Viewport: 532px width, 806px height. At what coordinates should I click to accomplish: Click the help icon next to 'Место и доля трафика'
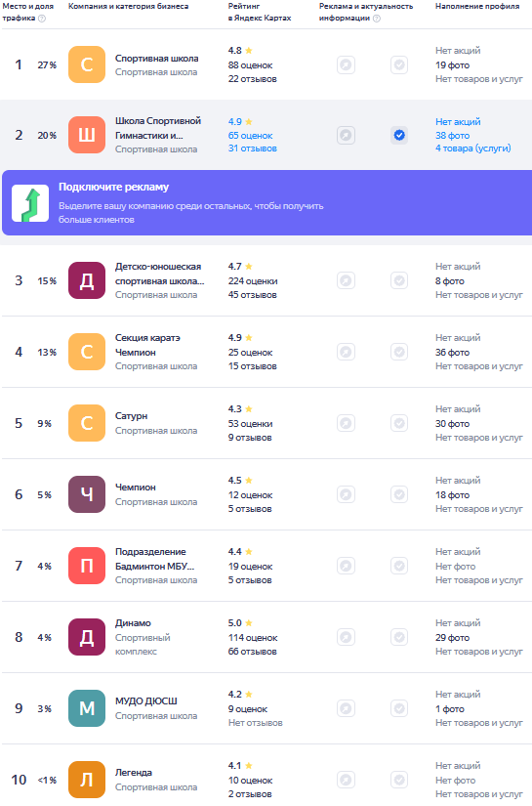pos(42,19)
